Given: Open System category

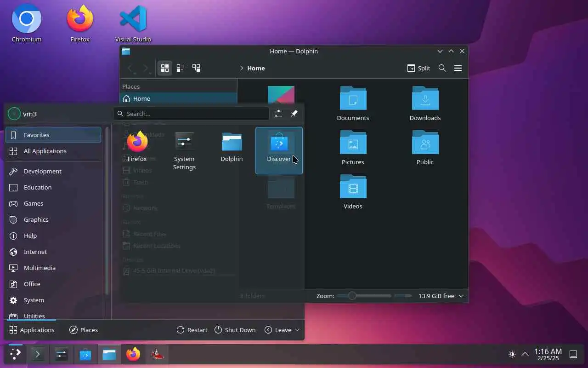Looking at the screenshot, I should click(53, 300).
